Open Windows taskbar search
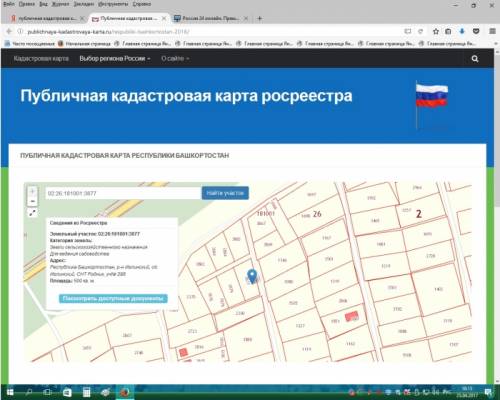Viewport: 500px width, 400px height. click(29, 392)
